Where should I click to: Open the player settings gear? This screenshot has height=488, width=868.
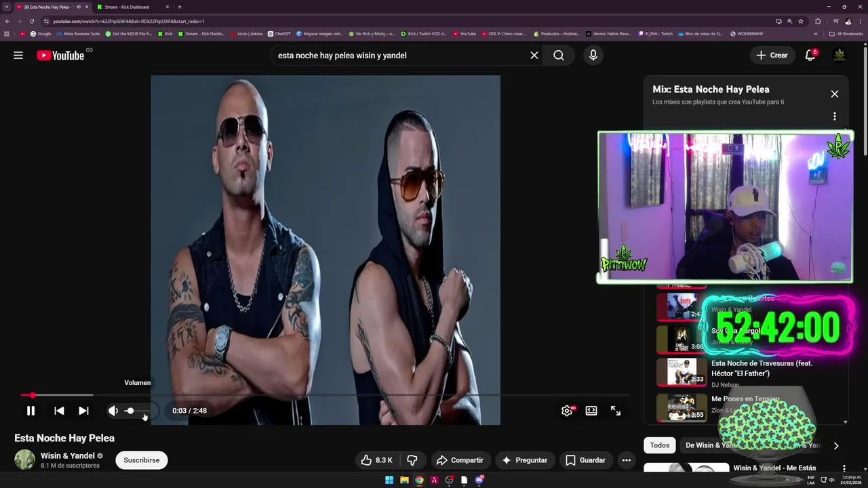coord(567,411)
